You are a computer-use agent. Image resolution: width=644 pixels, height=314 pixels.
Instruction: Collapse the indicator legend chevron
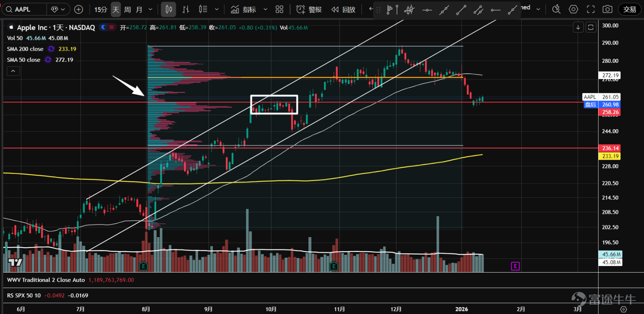point(13,71)
